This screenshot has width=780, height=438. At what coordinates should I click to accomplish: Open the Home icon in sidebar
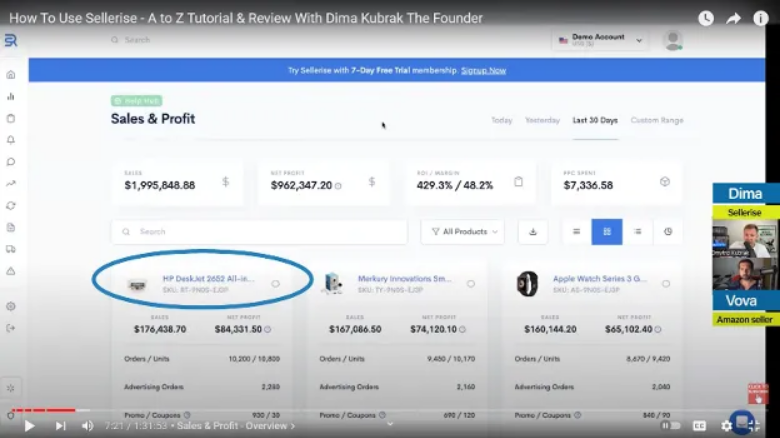click(10, 75)
